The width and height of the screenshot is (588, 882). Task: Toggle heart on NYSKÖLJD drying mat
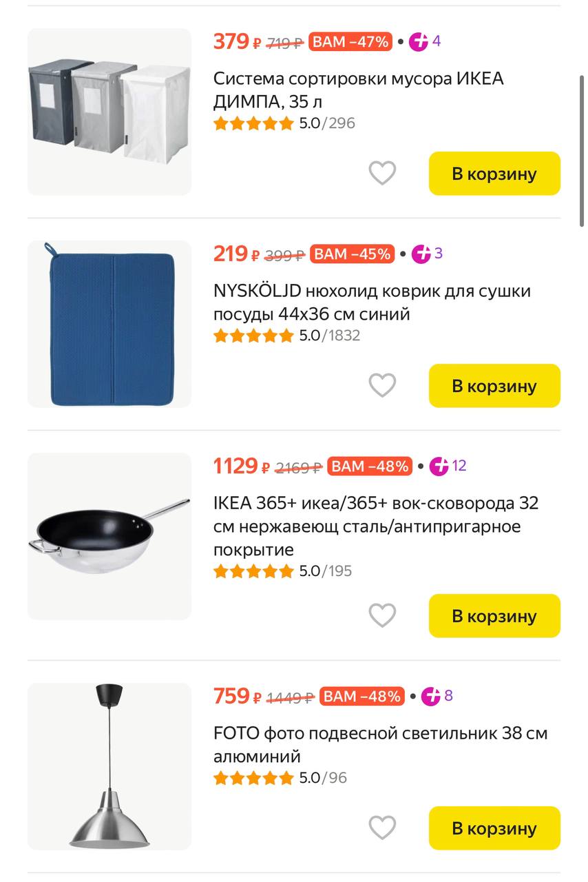tap(382, 385)
